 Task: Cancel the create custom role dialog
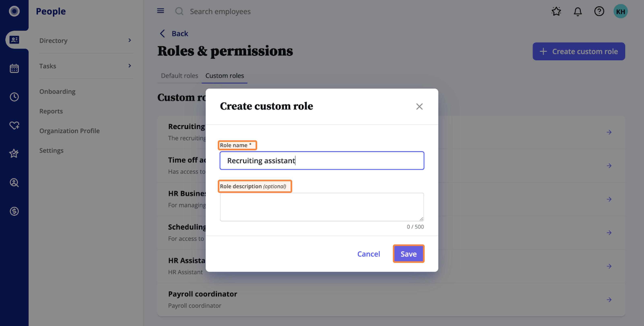point(368,254)
